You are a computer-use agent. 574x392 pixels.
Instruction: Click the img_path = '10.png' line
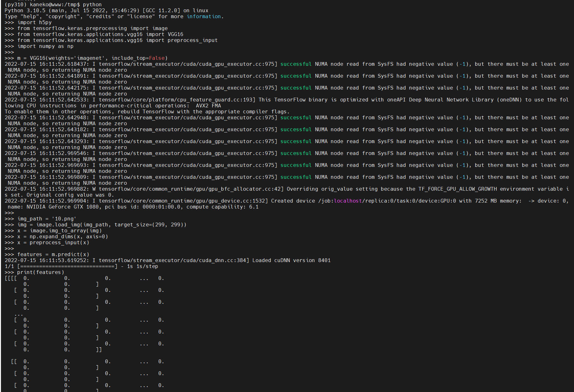pyautogui.click(x=47, y=219)
